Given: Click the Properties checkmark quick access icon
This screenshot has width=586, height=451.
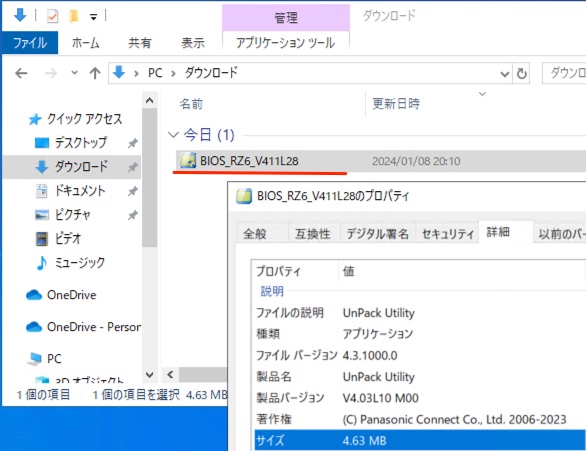Looking at the screenshot, I should (52, 16).
